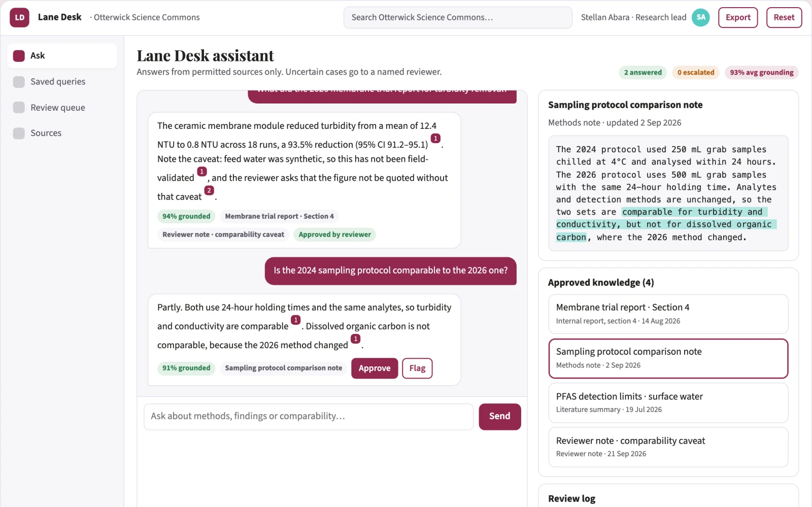Click the Ask sidebar icon
The width and height of the screenshot is (812, 507).
[x=19, y=56]
